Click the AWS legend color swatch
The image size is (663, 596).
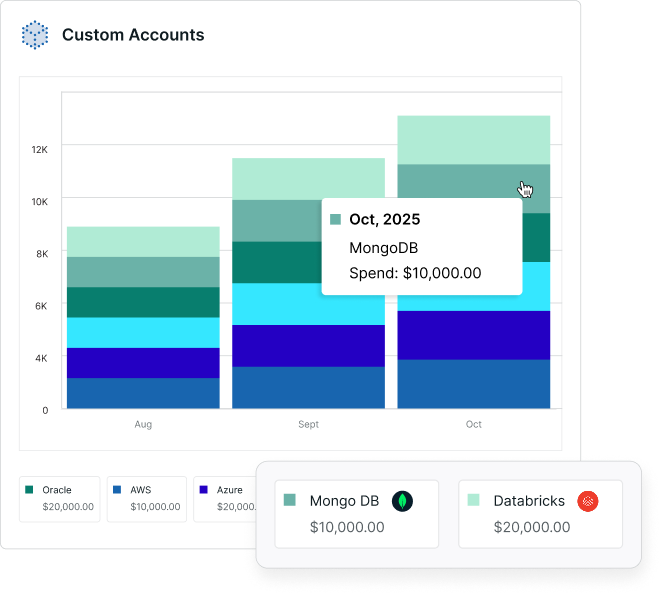117,490
